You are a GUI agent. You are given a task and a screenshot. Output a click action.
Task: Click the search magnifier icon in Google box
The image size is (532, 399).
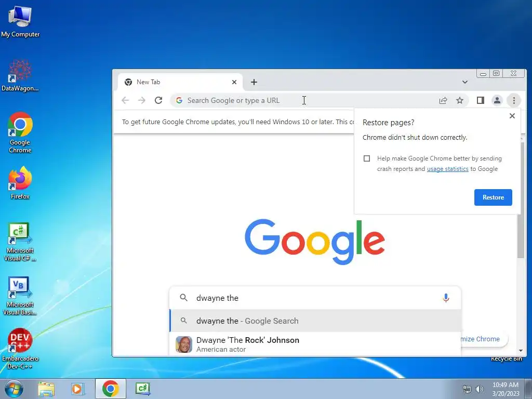pyautogui.click(x=183, y=298)
